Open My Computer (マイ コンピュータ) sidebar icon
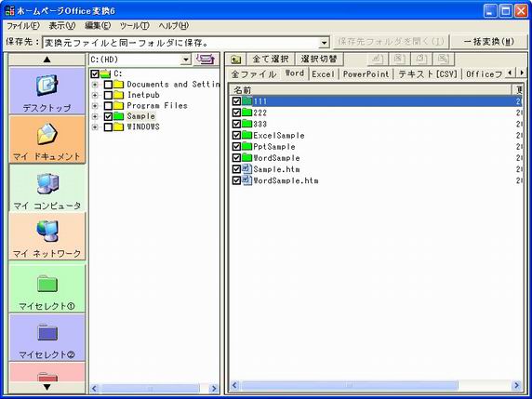The width and height of the screenshot is (532, 399). 47,183
